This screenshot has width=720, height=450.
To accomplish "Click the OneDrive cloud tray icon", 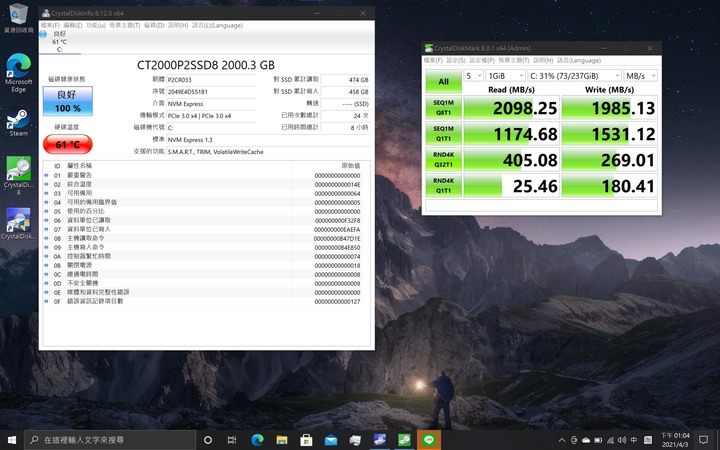I will click(x=586, y=440).
